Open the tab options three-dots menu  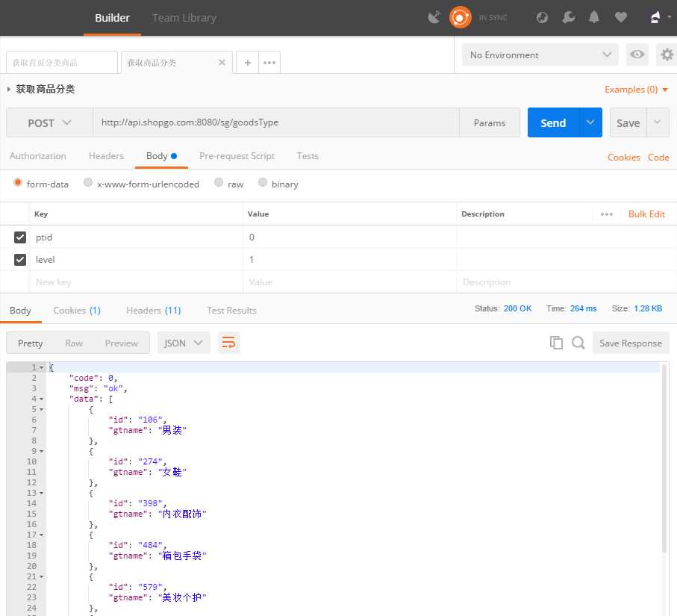coord(269,63)
